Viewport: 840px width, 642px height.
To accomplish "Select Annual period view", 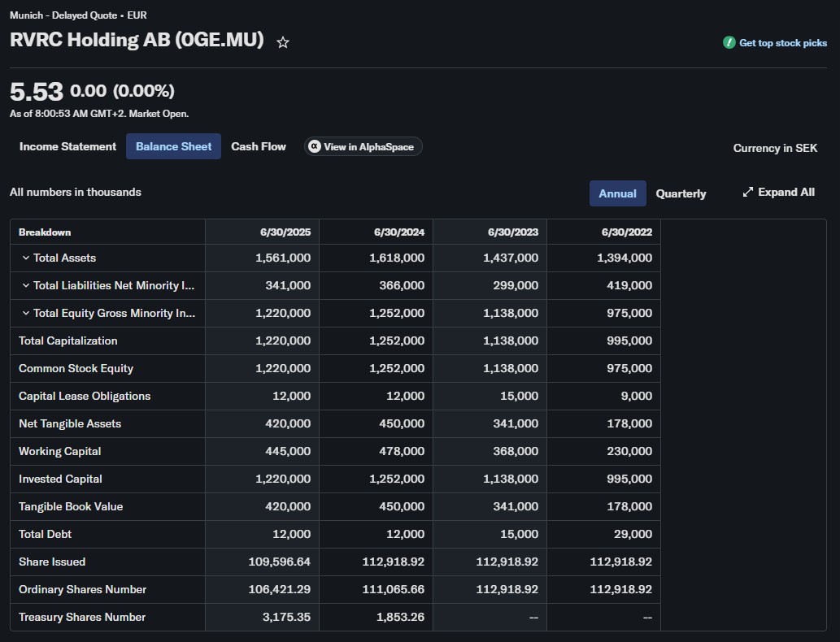I will pos(618,193).
